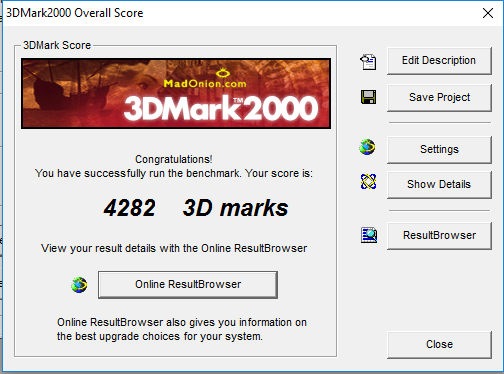Open the Online ResultBrowser button
The width and height of the screenshot is (504, 374).
tap(188, 284)
